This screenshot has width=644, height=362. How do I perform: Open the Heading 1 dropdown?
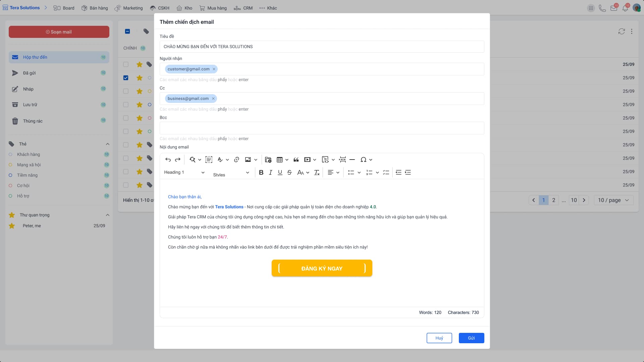[x=184, y=172]
